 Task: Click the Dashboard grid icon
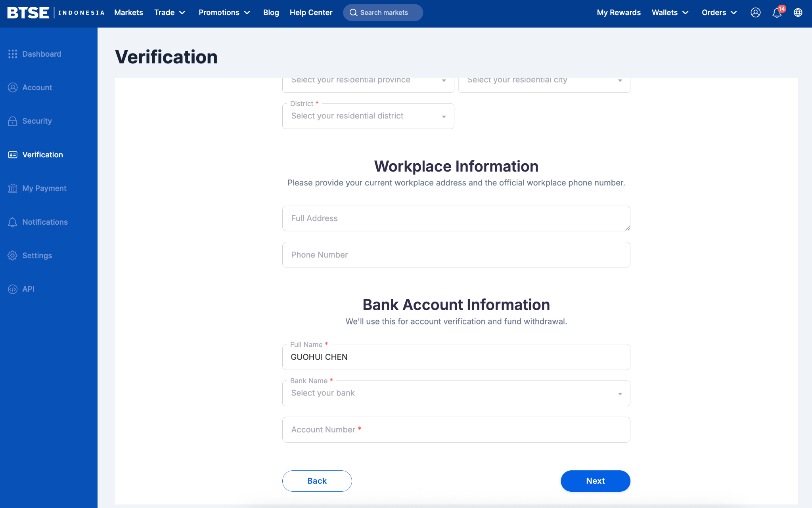pos(13,54)
